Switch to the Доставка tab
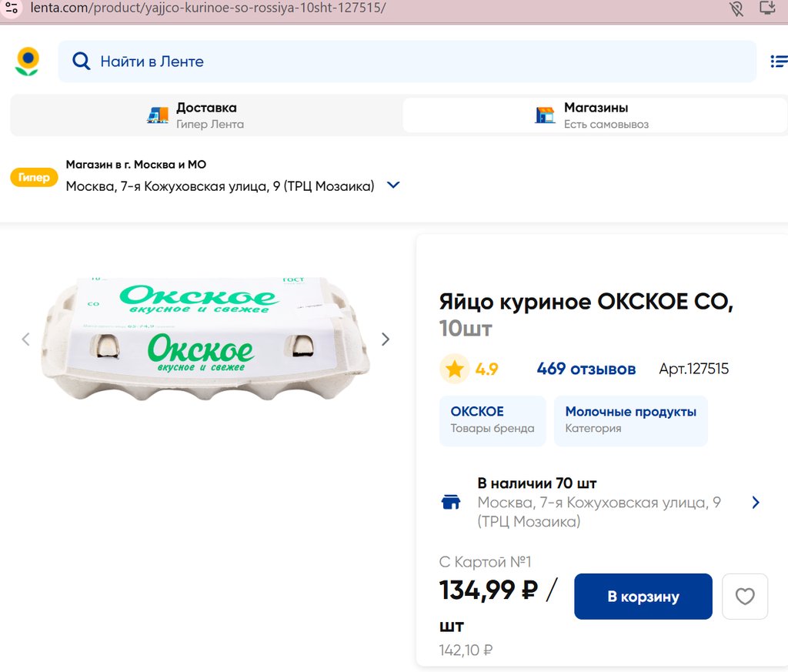The width and height of the screenshot is (788, 672). 206,115
